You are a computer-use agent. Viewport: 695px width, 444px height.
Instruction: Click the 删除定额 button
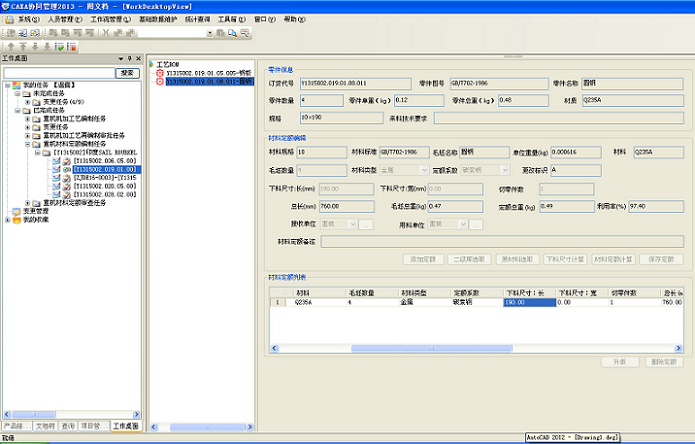[661, 361]
